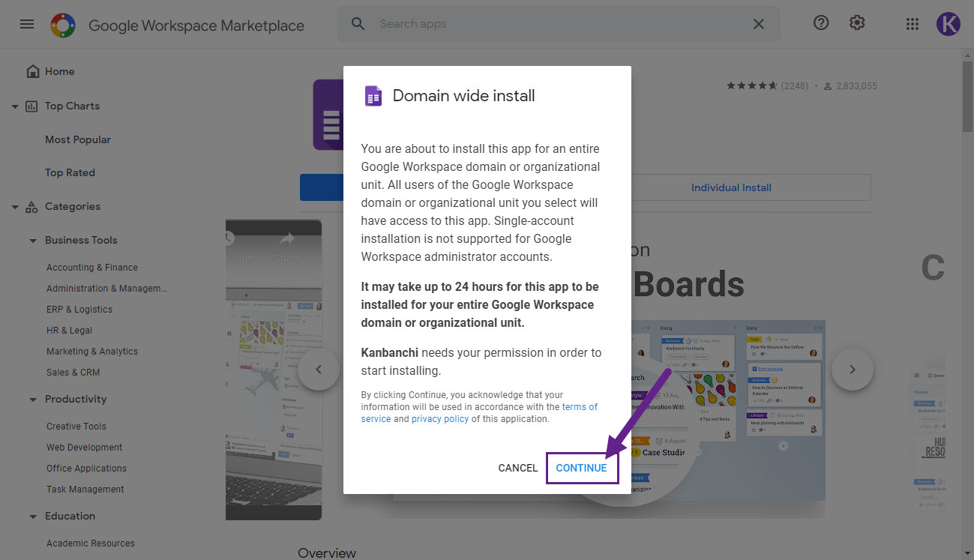Clear the search field with X
This screenshot has width=974, height=560.
(x=759, y=24)
